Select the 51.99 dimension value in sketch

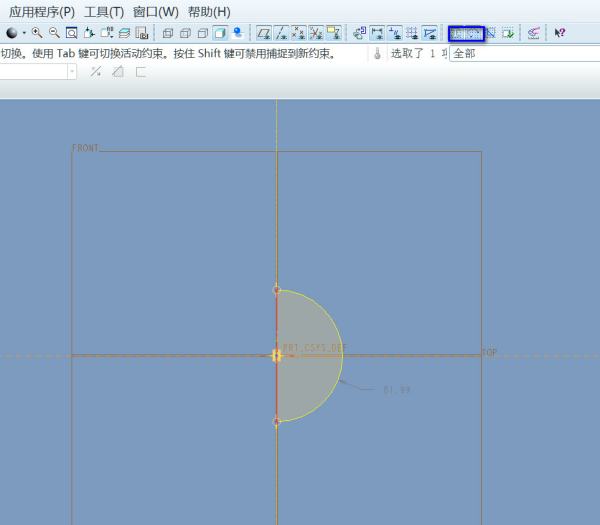[396, 389]
